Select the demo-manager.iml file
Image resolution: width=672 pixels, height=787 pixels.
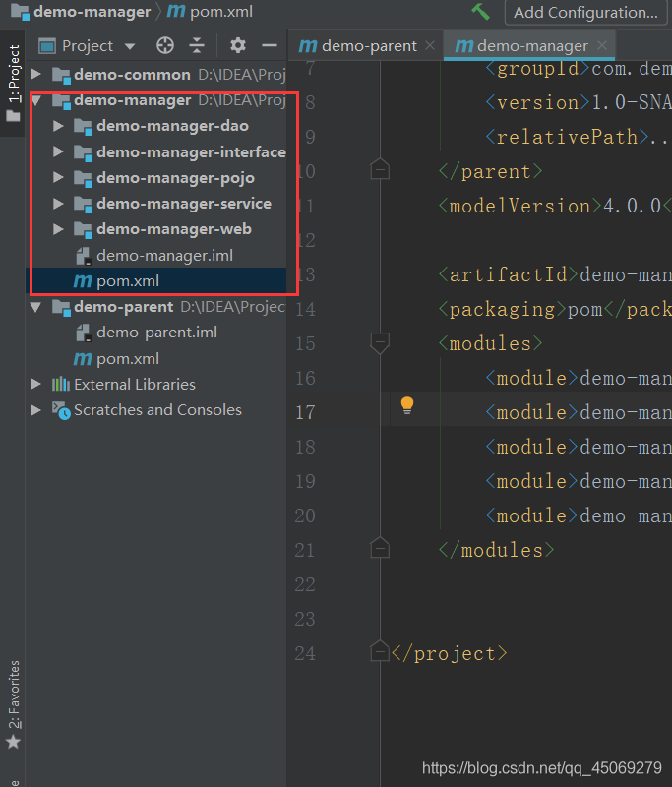pyautogui.click(x=164, y=256)
